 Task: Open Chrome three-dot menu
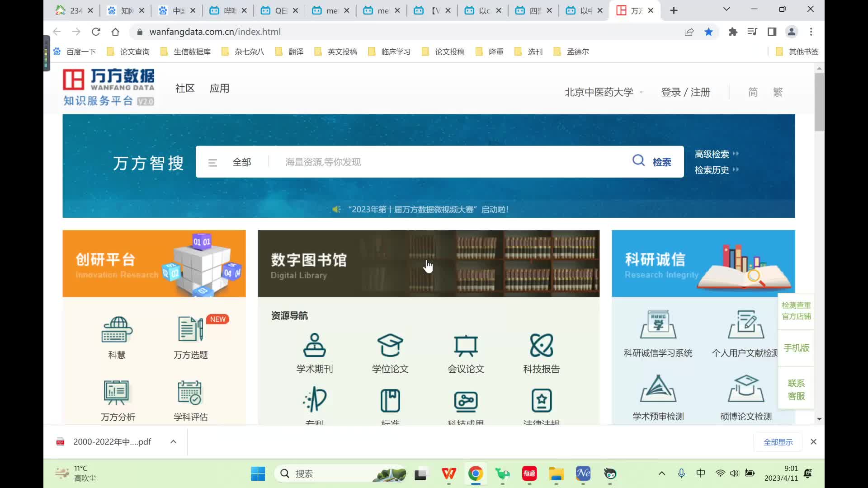point(811,32)
